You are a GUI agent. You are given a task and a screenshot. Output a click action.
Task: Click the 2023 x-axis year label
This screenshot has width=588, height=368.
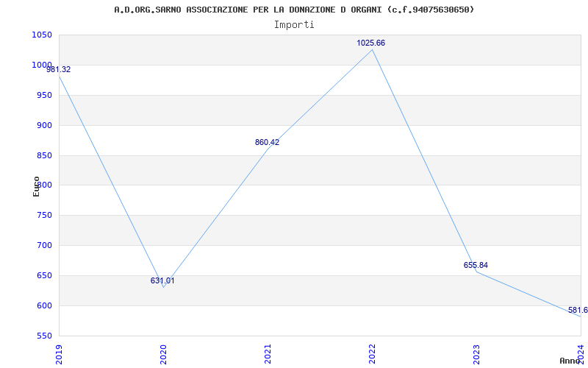(476, 354)
